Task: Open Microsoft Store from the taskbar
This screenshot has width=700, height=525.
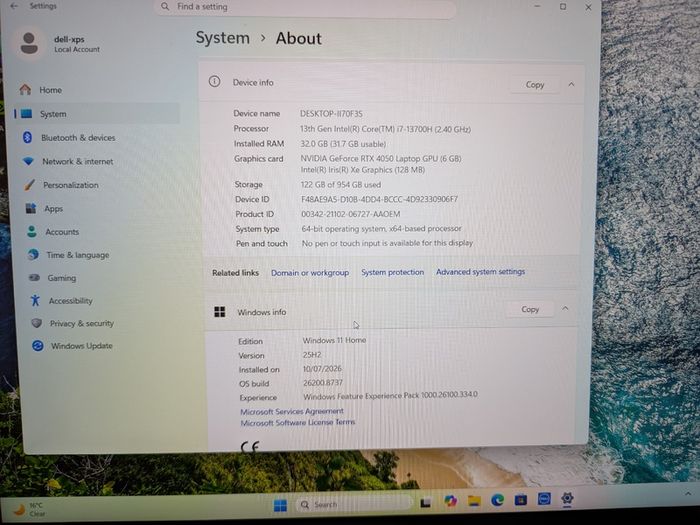Action: 521,500
